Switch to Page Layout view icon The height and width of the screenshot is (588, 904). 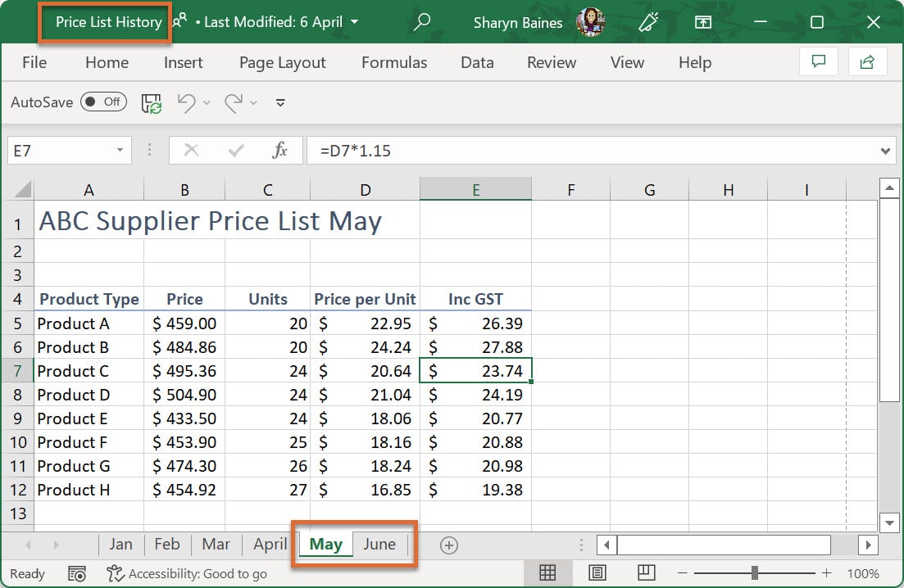[597, 572]
